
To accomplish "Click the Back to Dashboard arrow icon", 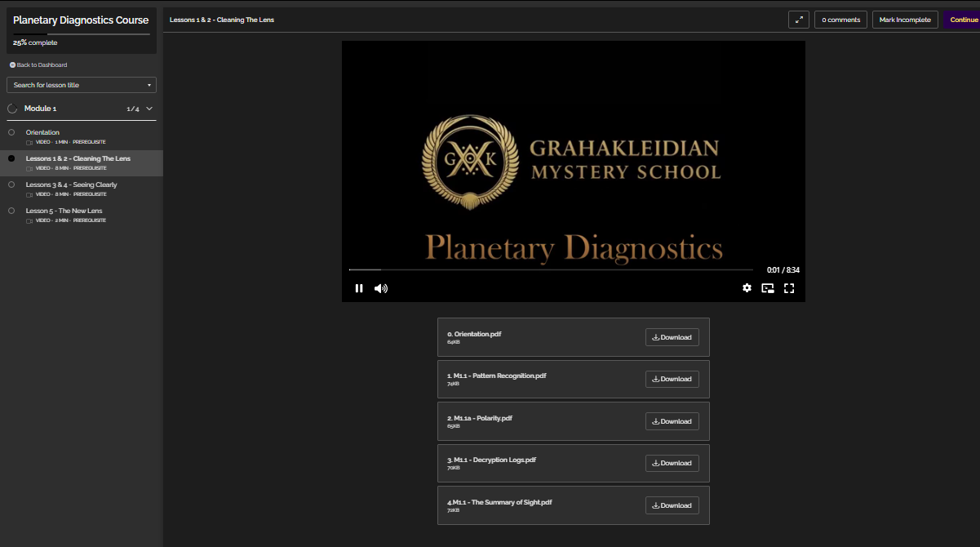I will (x=12, y=64).
